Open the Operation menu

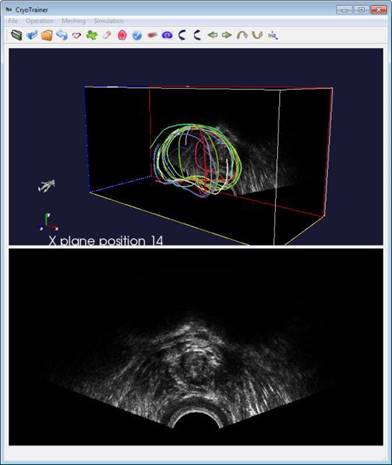point(39,21)
